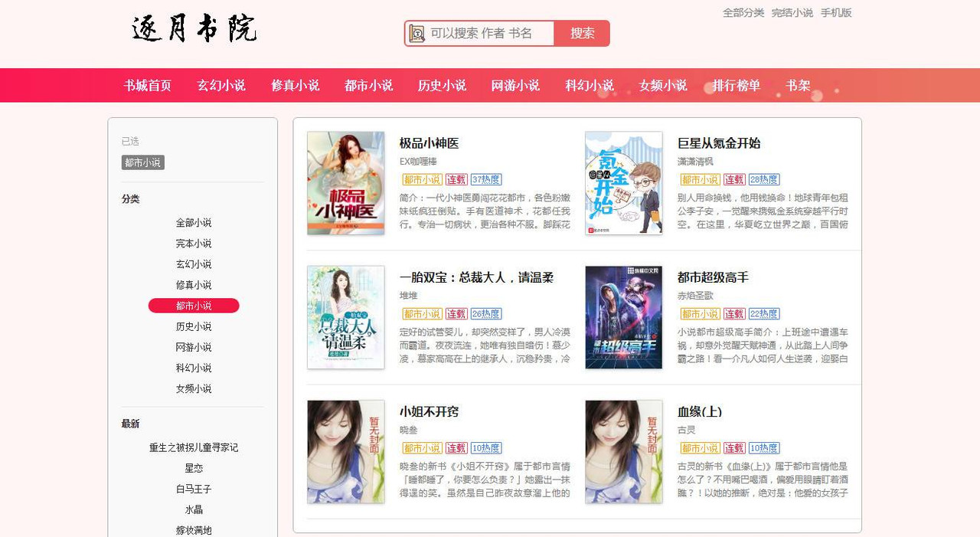Open the 逐月书院 site logo

pyautogui.click(x=194, y=29)
